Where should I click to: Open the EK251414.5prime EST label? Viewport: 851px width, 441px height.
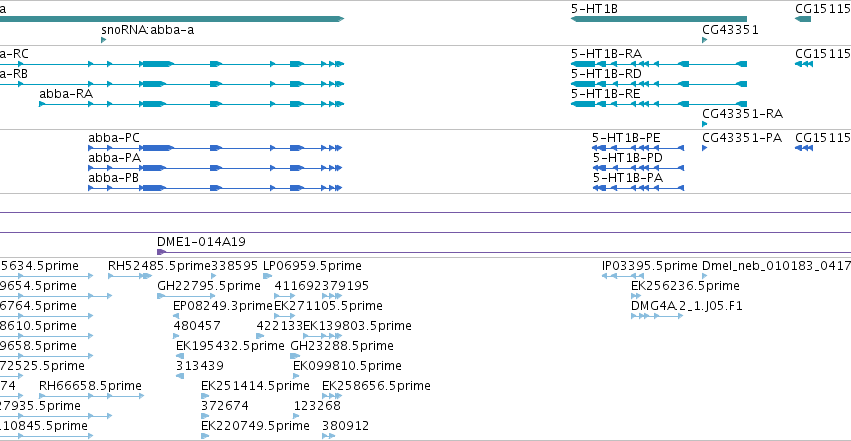[255, 386]
